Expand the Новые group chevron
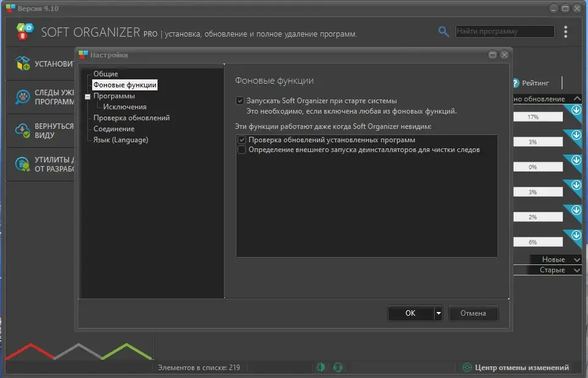This screenshot has height=378, width=588. 577,260
